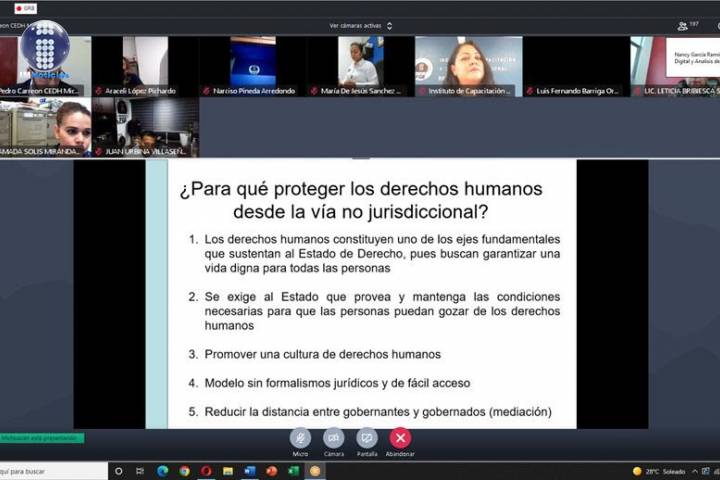Image resolution: width=720 pixels, height=480 pixels.
Task: Toggle the Cámara video button
Action: pos(334,438)
